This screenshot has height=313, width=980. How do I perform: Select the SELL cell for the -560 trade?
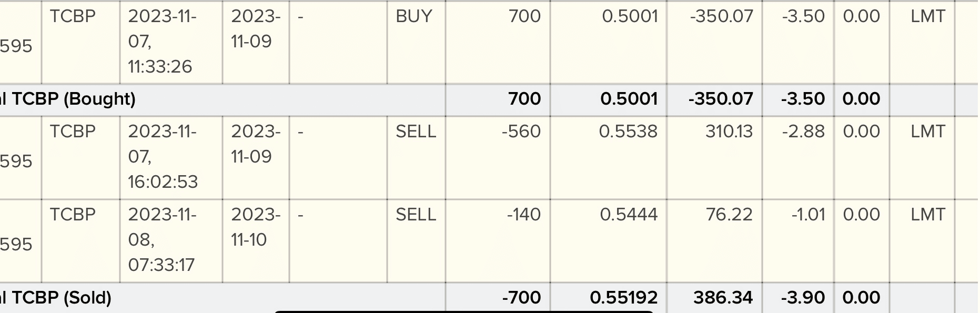[x=416, y=132]
